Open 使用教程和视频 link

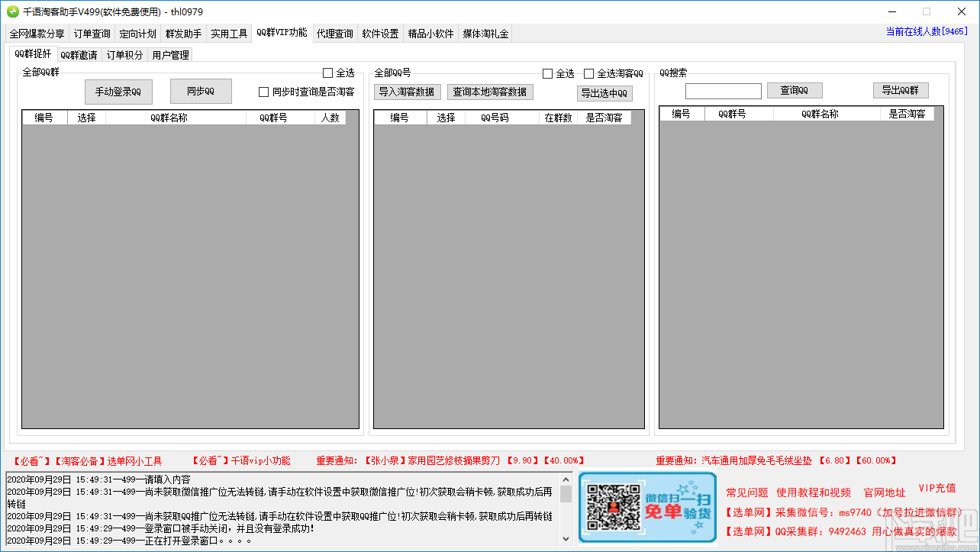click(x=814, y=492)
